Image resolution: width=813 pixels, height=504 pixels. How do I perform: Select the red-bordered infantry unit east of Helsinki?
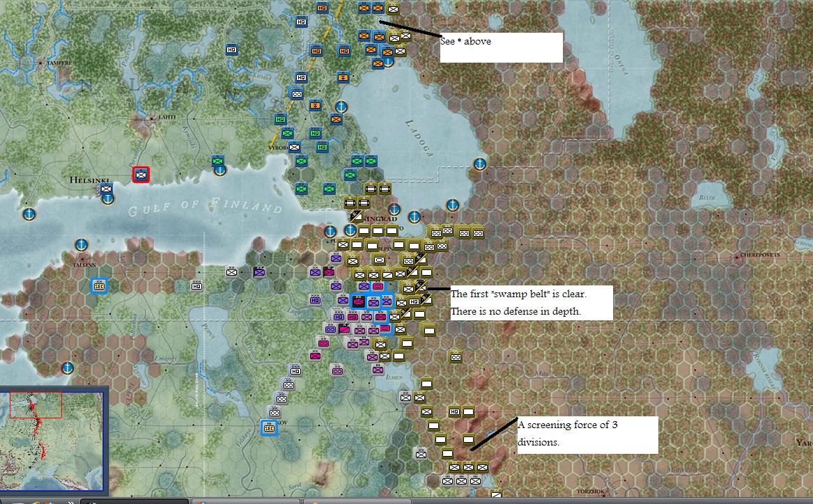coord(141,175)
